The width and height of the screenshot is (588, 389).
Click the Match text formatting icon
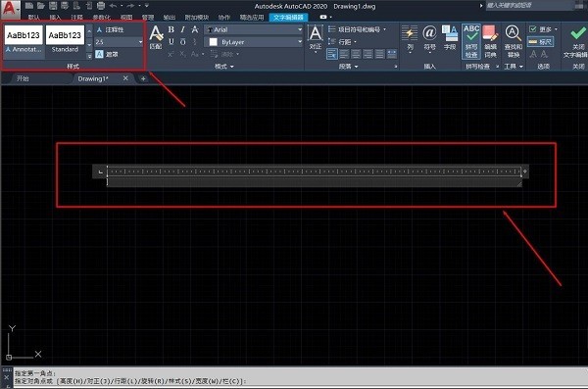click(156, 37)
